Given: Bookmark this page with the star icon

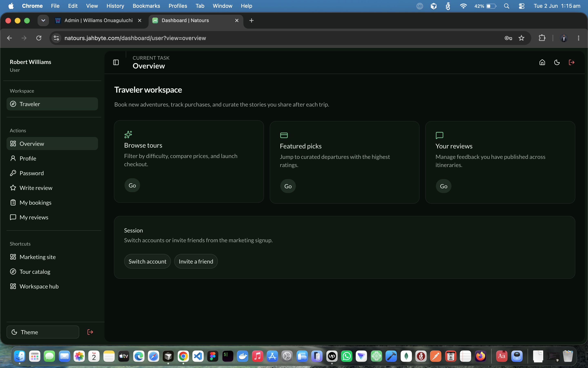Looking at the screenshot, I should pyautogui.click(x=521, y=38).
